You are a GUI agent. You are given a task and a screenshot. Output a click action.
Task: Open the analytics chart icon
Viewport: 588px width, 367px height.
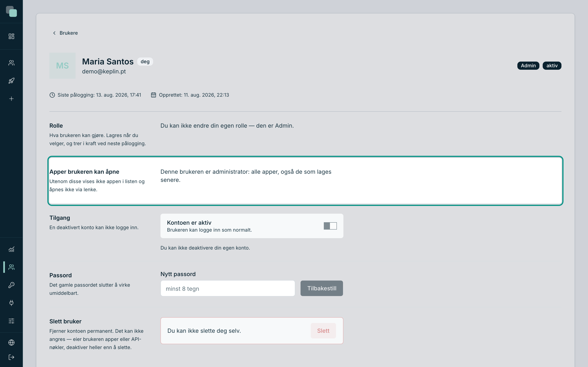point(11,249)
